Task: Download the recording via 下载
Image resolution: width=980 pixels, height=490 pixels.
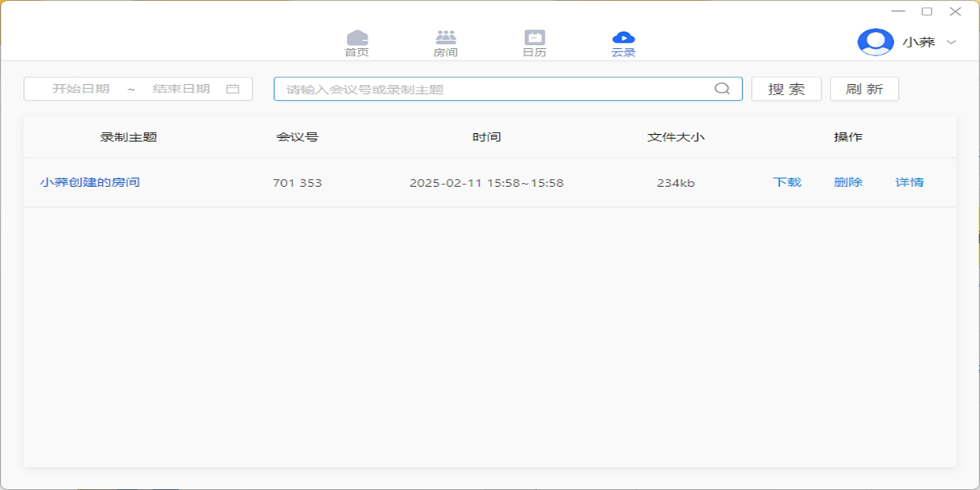Action: pos(787,182)
